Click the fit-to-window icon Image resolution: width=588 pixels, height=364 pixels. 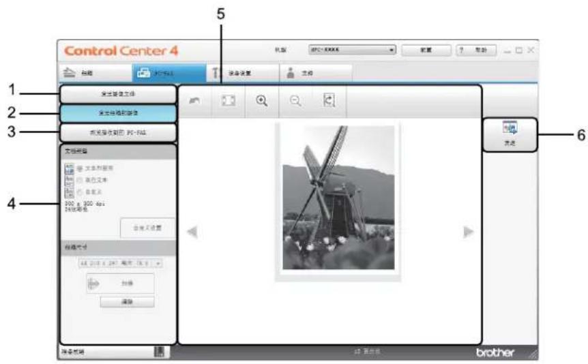[x=228, y=101]
